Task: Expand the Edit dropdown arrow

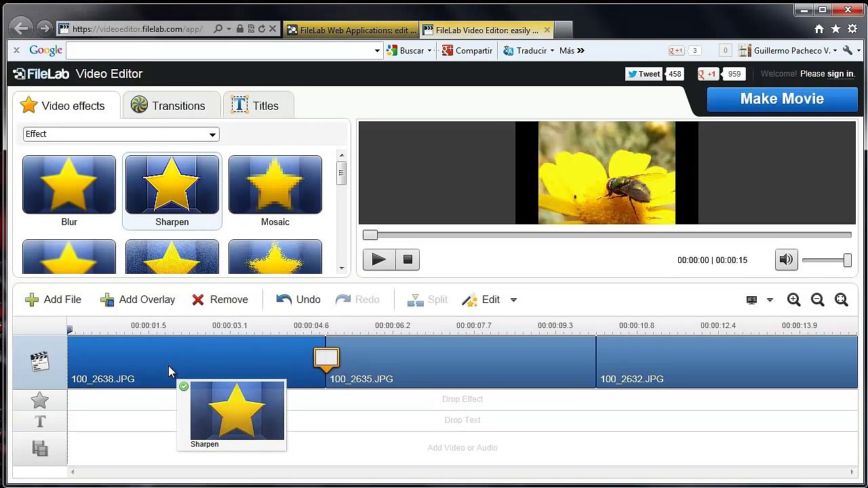Action: click(x=513, y=300)
